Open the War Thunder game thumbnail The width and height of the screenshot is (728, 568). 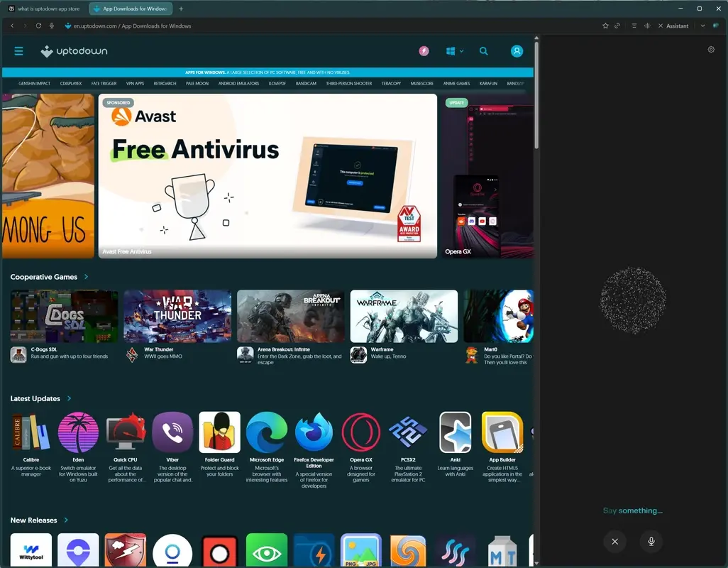(177, 315)
